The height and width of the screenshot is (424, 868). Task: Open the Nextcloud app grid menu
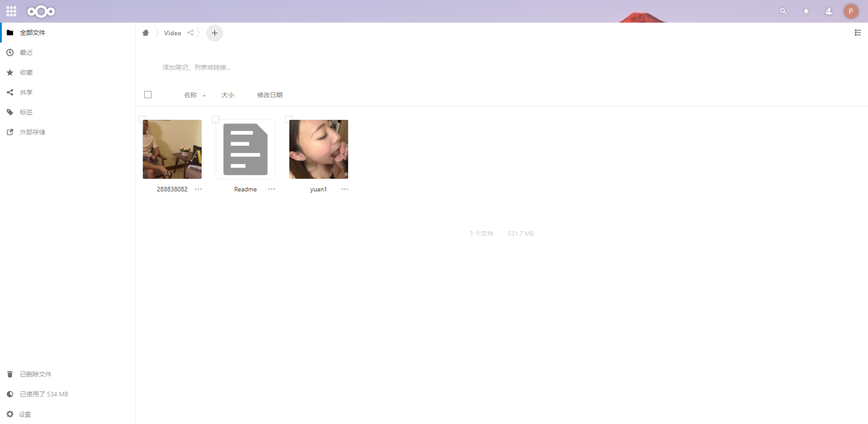(x=11, y=11)
